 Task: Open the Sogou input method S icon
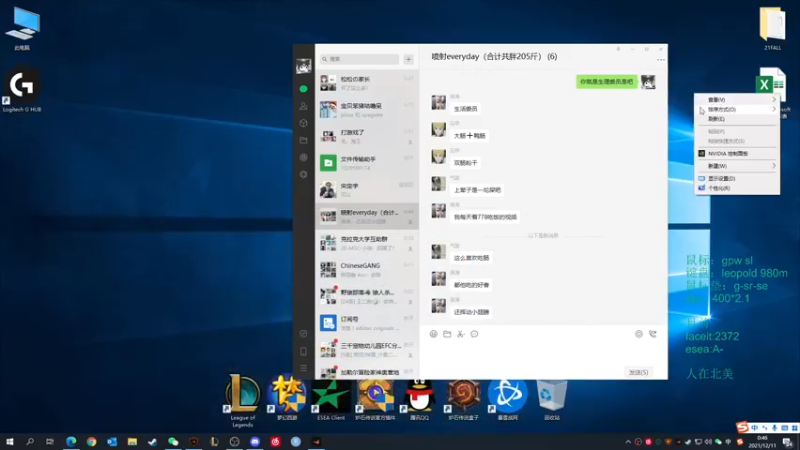tap(742, 427)
